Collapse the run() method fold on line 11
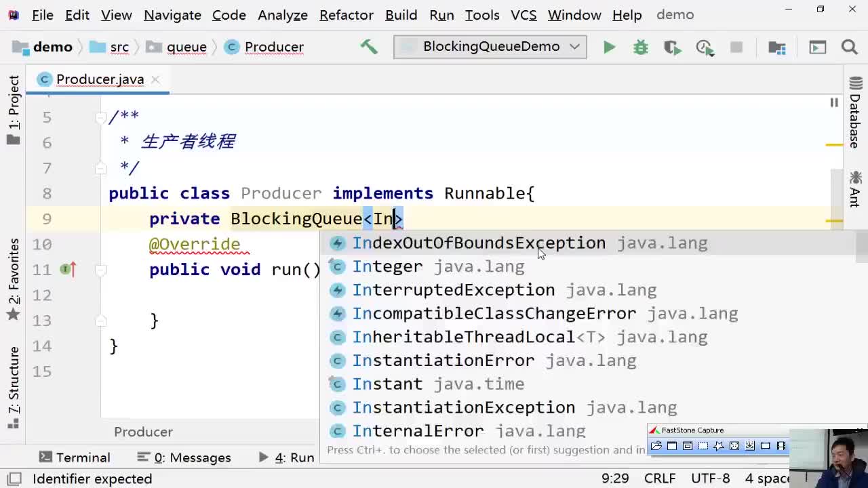 [x=100, y=270]
